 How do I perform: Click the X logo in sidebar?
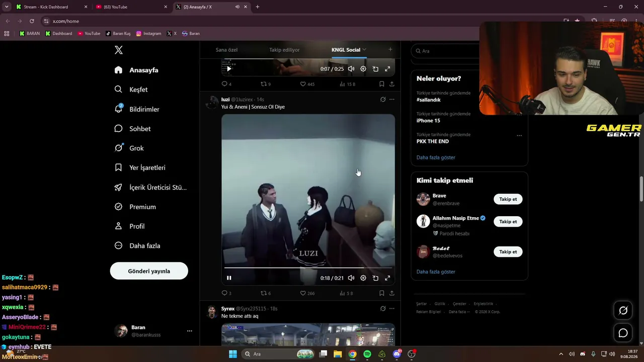click(x=119, y=50)
